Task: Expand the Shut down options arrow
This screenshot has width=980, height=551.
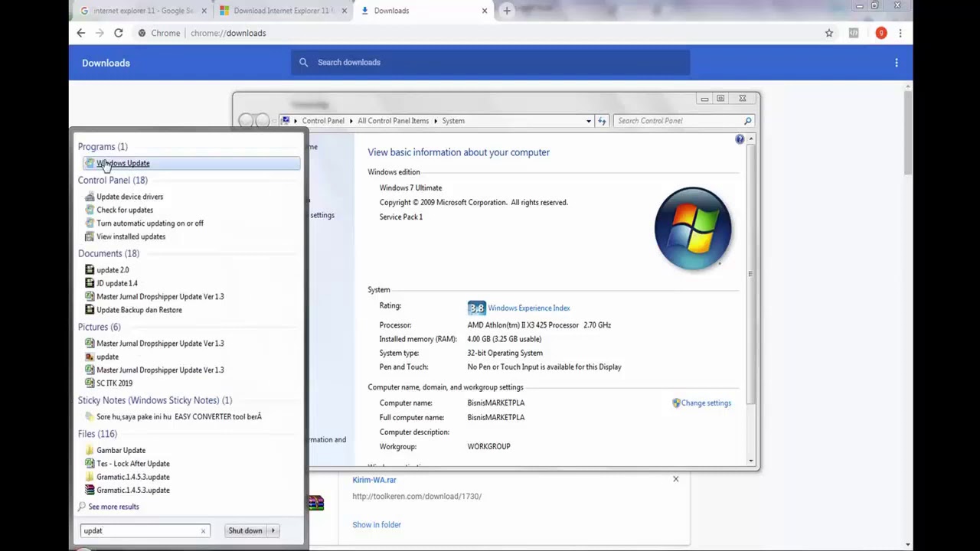Action: click(x=273, y=530)
